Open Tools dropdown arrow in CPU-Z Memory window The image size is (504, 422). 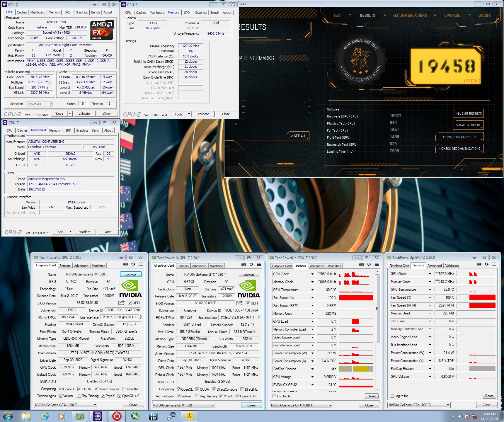click(189, 114)
